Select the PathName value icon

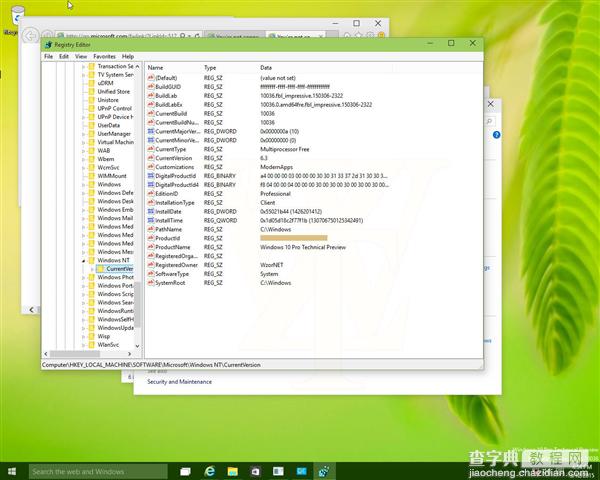151,229
